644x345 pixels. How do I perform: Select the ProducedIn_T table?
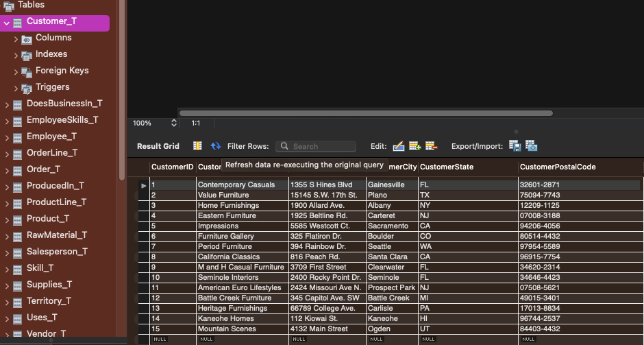pyautogui.click(x=55, y=186)
